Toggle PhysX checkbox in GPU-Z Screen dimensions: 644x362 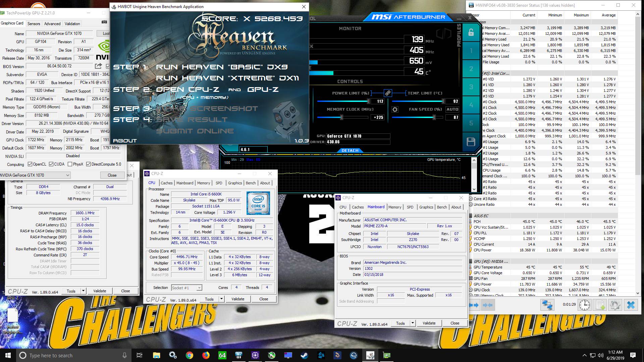(70, 164)
